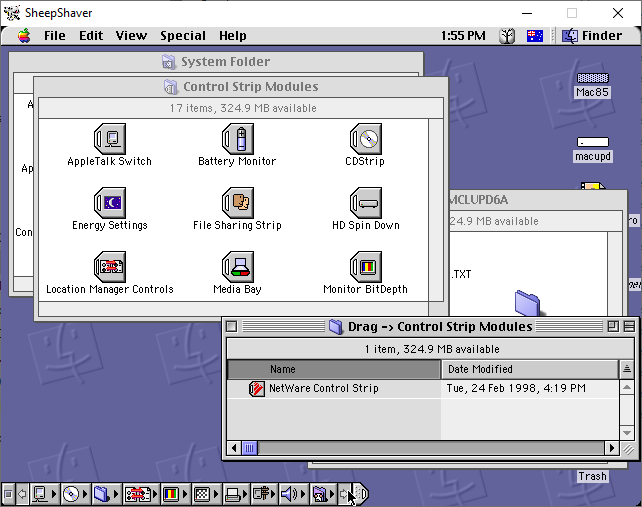Open the Apple menu logo

pos(24,36)
